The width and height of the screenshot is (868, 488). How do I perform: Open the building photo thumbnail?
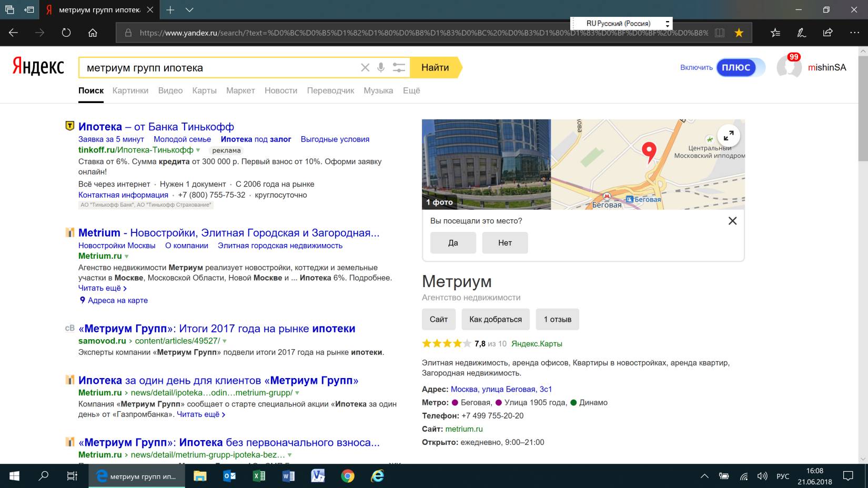(x=486, y=164)
